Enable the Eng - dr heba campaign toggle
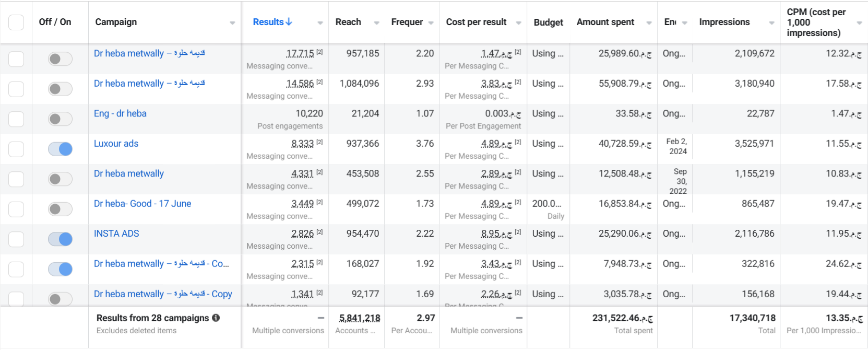Viewport: 868px width, 350px height. tap(60, 119)
